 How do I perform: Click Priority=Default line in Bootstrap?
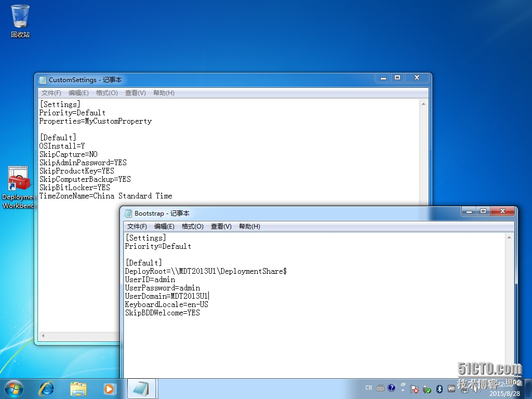(x=158, y=246)
